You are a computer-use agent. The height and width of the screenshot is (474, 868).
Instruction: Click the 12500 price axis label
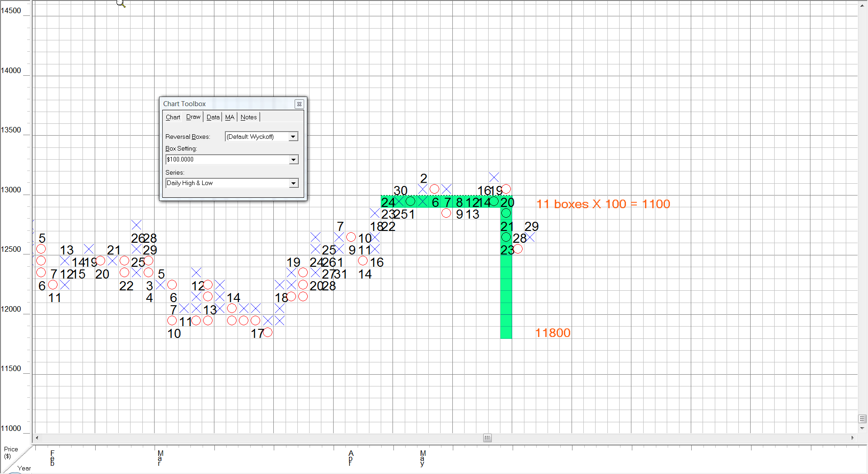coord(11,249)
